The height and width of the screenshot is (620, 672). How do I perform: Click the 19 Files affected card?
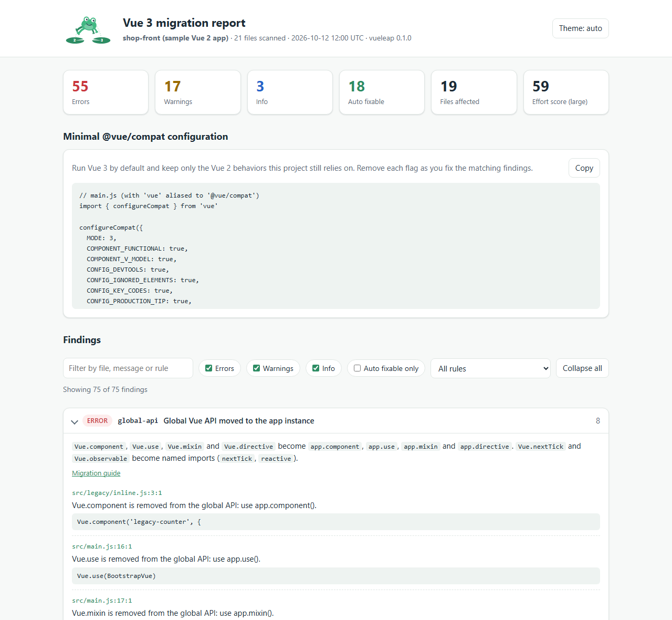point(474,92)
